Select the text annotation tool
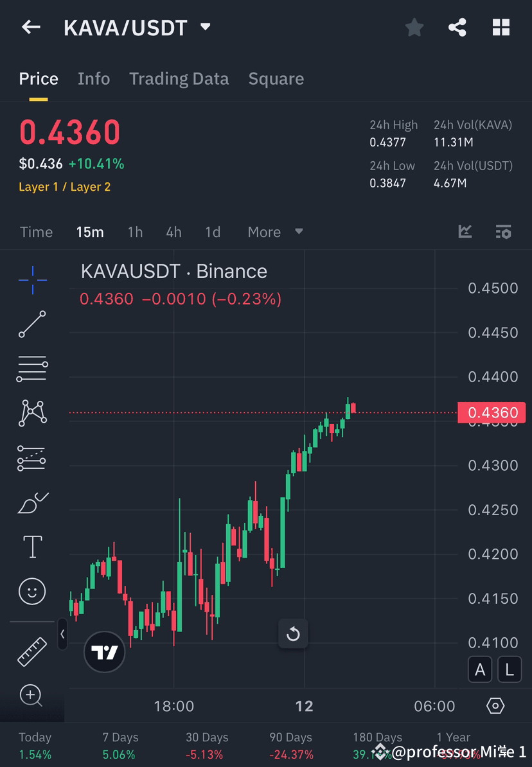Screen dimensions: 532x767 [32, 546]
